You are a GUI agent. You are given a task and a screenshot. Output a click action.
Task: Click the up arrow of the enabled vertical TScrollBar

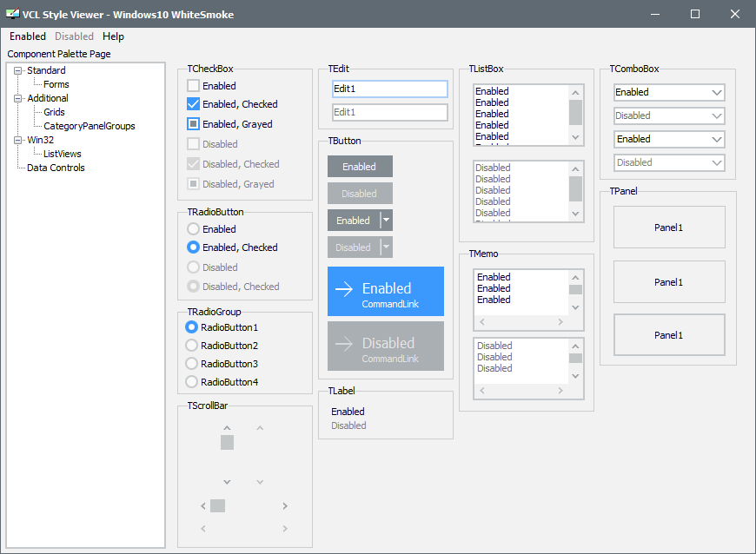227,428
